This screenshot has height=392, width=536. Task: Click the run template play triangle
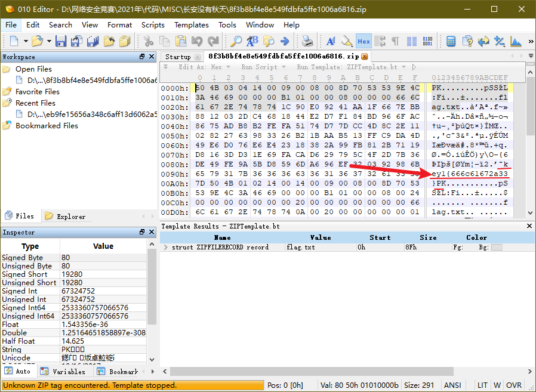pyautogui.click(x=414, y=67)
